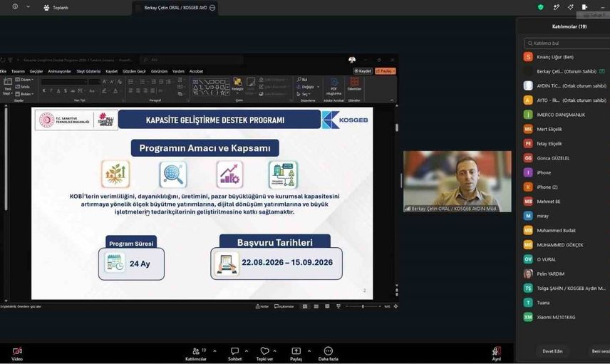
Task: Select participant Tolga ŞAHİN / KOSGEB Aydın
Action: tap(567, 288)
